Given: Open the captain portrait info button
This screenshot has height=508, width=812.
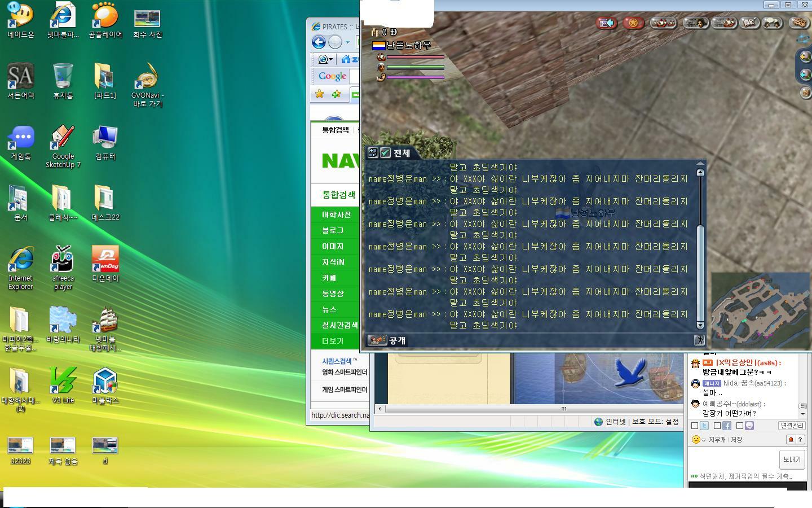Looking at the screenshot, I should point(696,23).
